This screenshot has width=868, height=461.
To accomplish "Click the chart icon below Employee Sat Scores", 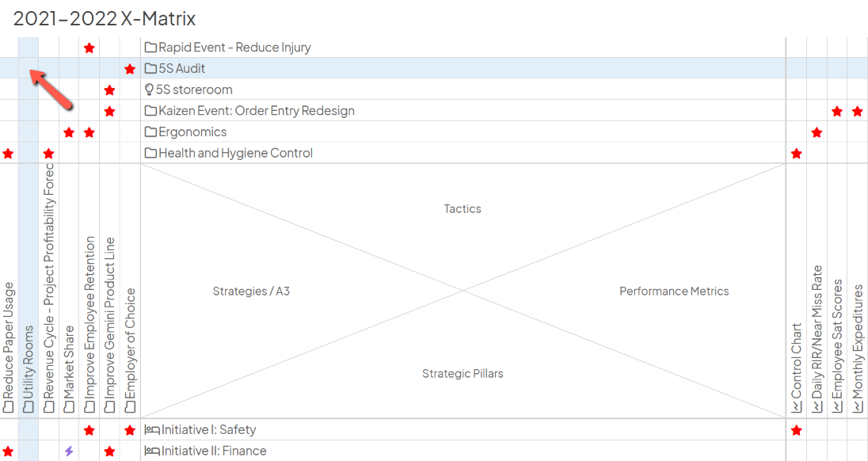I will click(x=838, y=407).
